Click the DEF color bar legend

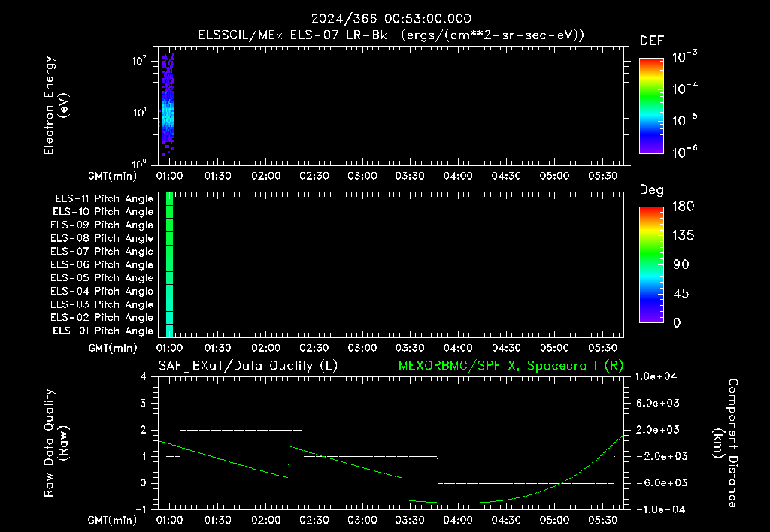(x=651, y=105)
